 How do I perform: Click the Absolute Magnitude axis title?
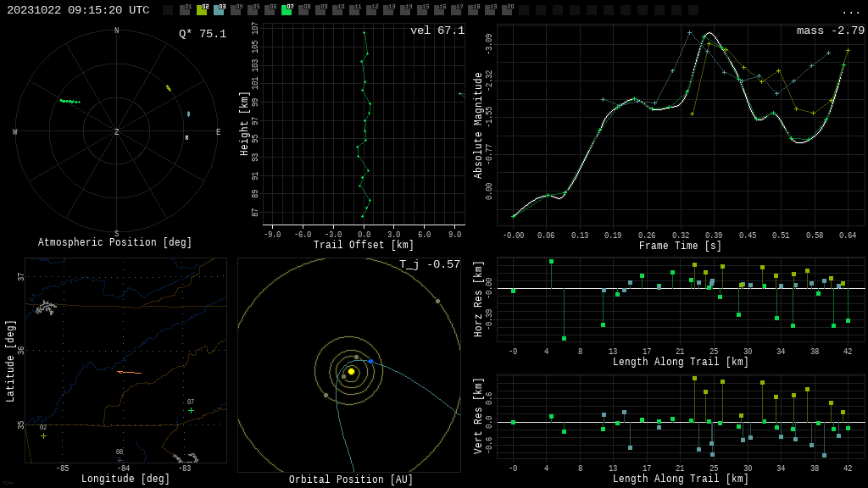click(478, 125)
